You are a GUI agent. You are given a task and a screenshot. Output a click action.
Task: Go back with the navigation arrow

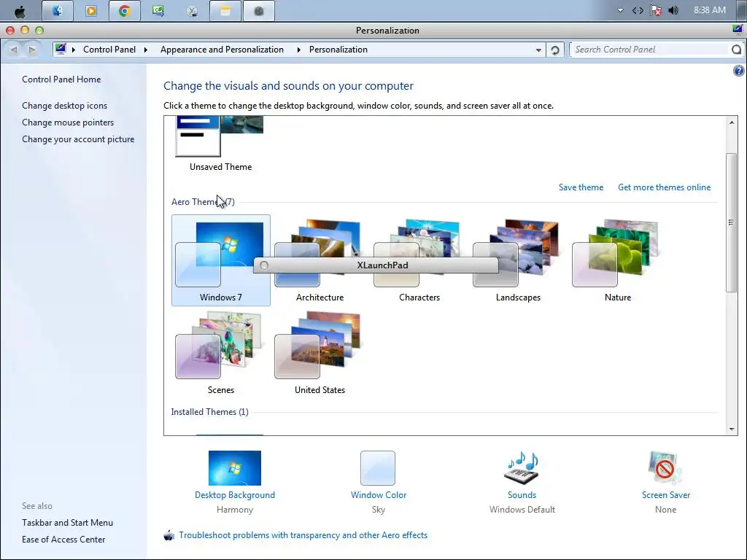(13, 50)
